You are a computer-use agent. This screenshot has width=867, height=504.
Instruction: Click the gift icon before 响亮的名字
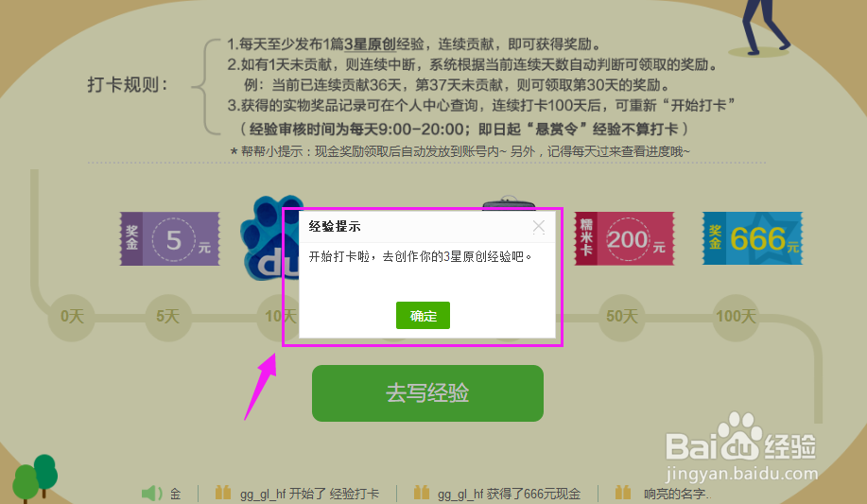pos(623,493)
